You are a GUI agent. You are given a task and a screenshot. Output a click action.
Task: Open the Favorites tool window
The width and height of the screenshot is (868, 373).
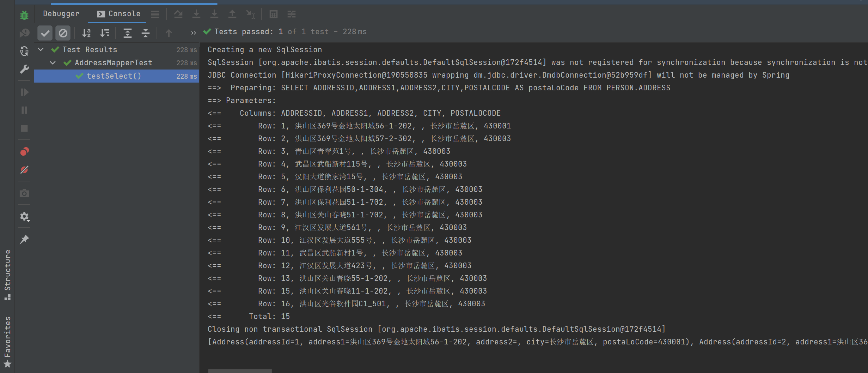click(x=7, y=342)
